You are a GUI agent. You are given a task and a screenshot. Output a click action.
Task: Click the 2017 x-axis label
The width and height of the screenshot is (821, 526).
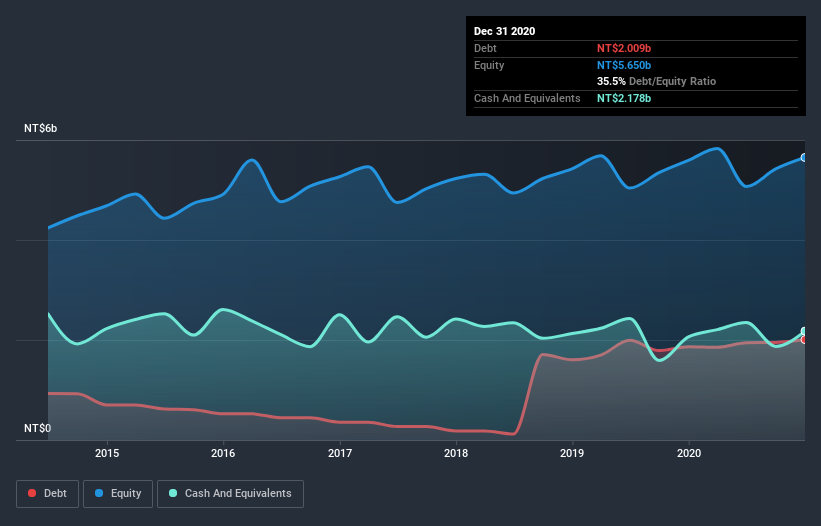(340, 453)
